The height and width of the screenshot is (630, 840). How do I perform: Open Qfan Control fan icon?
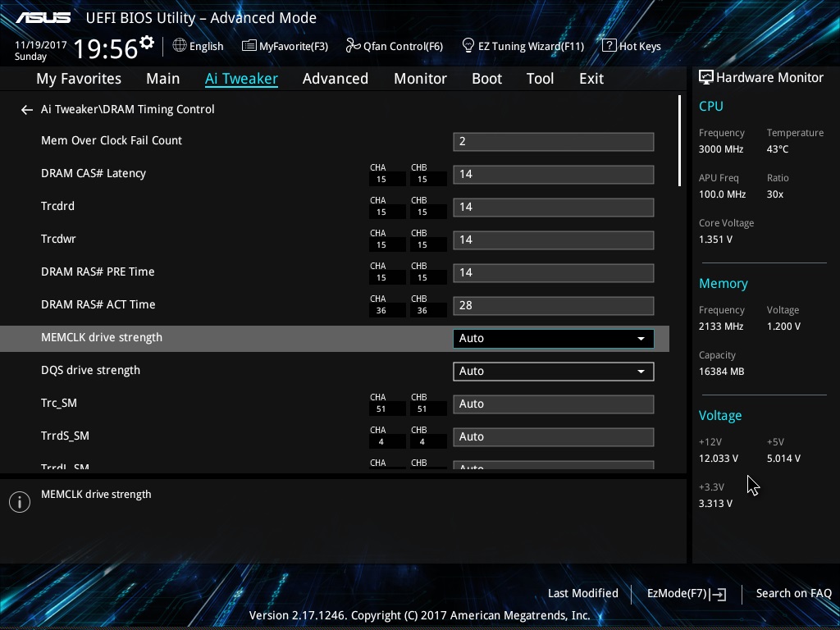click(353, 46)
